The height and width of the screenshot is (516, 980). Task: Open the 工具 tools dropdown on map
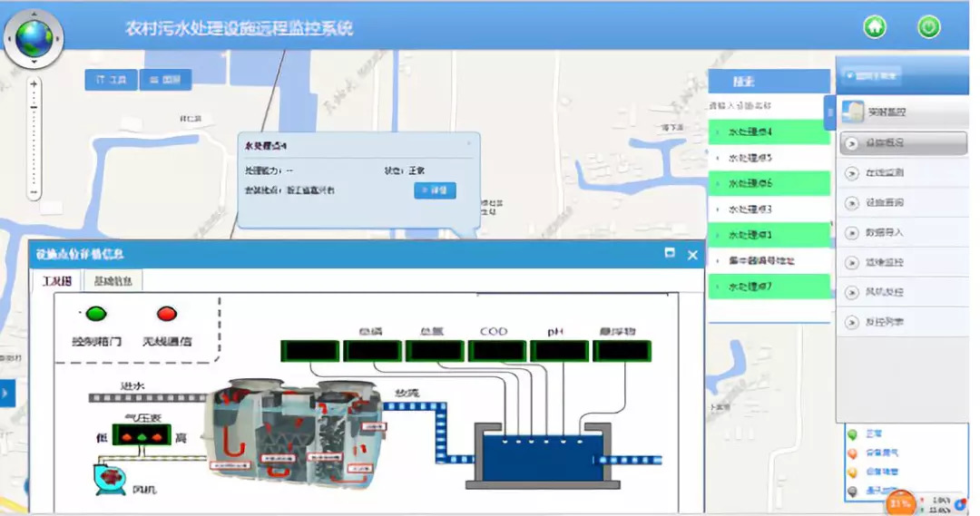coord(111,80)
